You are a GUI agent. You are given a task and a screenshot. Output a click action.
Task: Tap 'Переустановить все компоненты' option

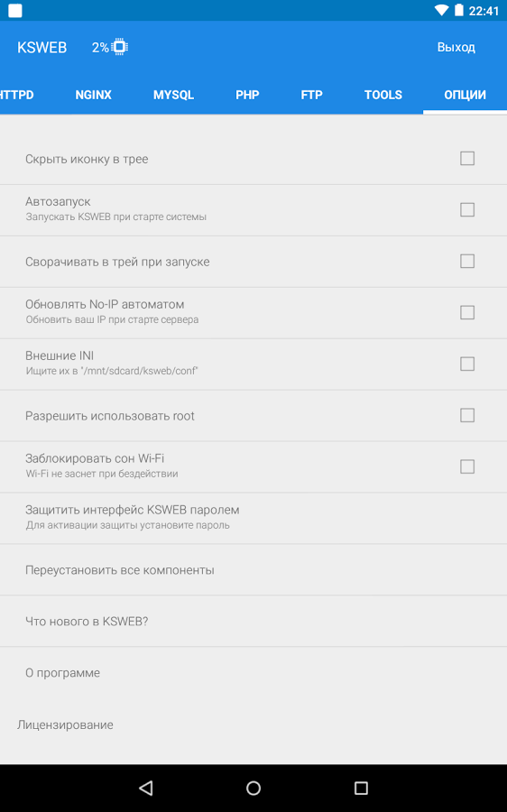tap(253, 569)
